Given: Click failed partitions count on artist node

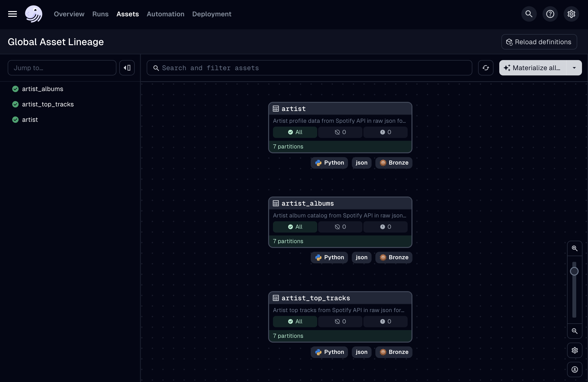Looking at the screenshot, I should tap(386, 132).
